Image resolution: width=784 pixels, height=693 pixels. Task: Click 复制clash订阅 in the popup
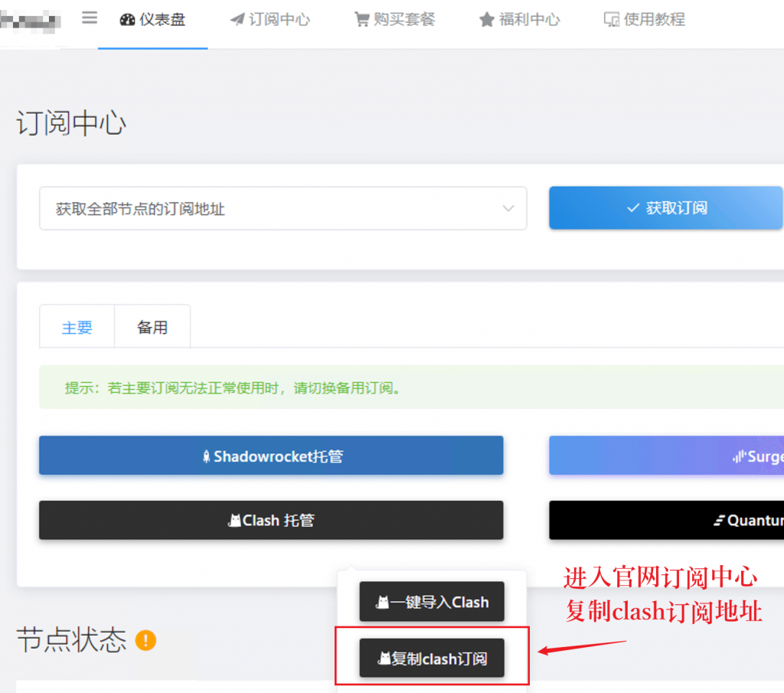[x=432, y=658]
